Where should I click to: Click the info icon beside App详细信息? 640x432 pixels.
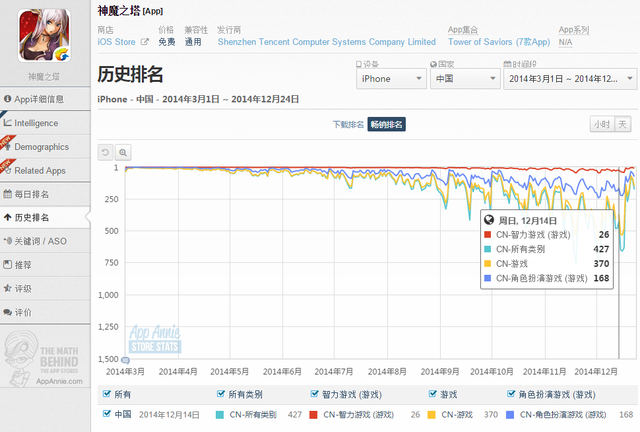pos(7,99)
